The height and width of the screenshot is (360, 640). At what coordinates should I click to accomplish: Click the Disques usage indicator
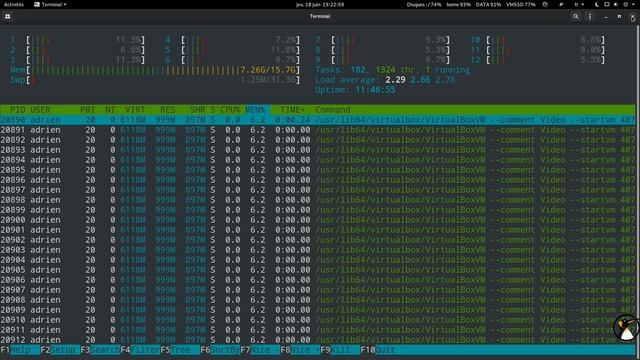[424, 4]
